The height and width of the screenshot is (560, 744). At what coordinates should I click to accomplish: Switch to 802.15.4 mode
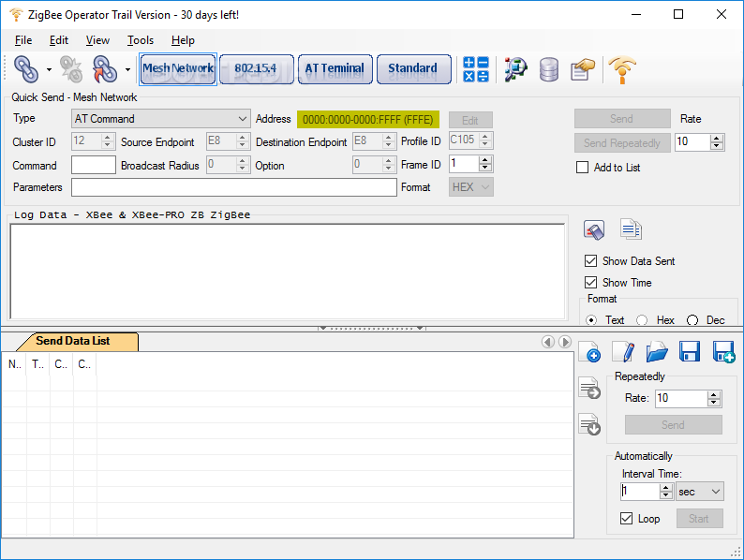pos(257,68)
